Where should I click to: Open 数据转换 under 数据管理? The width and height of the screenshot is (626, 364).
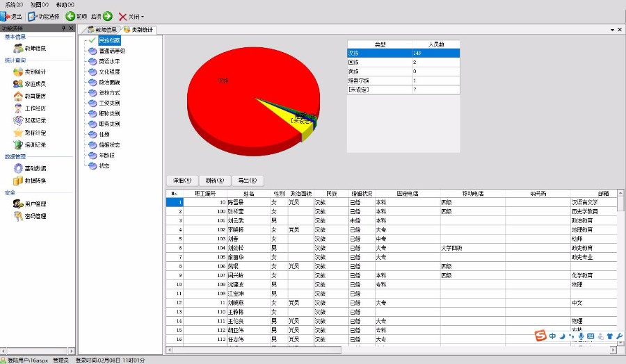click(x=29, y=181)
